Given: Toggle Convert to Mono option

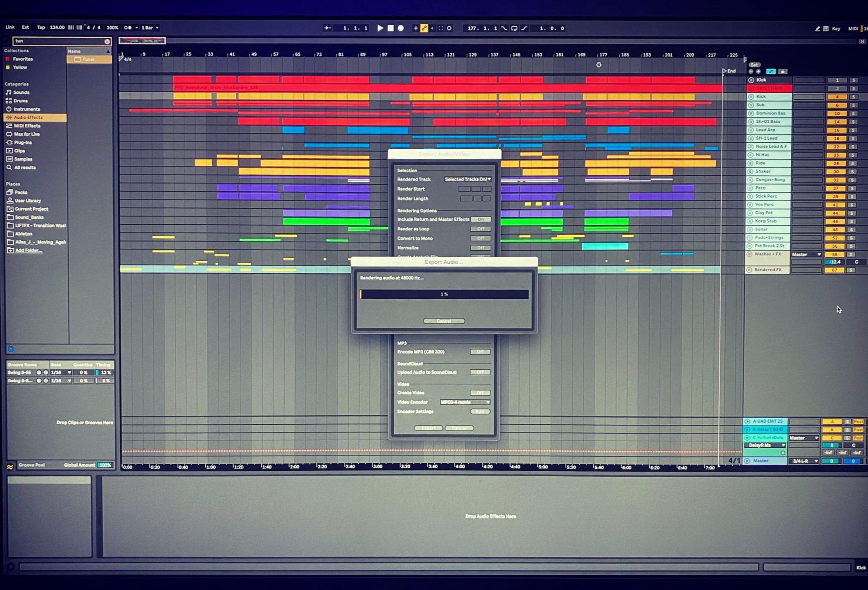Looking at the screenshot, I should (x=480, y=239).
